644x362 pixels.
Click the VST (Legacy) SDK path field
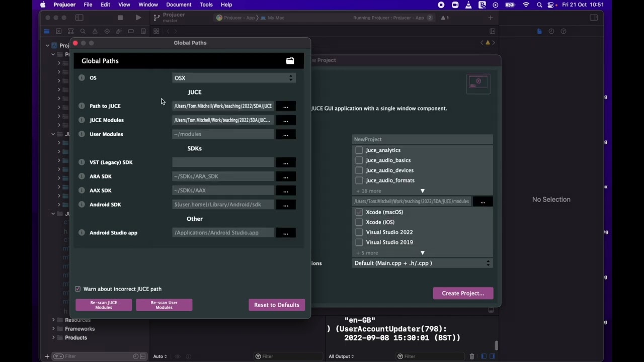[223, 162]
